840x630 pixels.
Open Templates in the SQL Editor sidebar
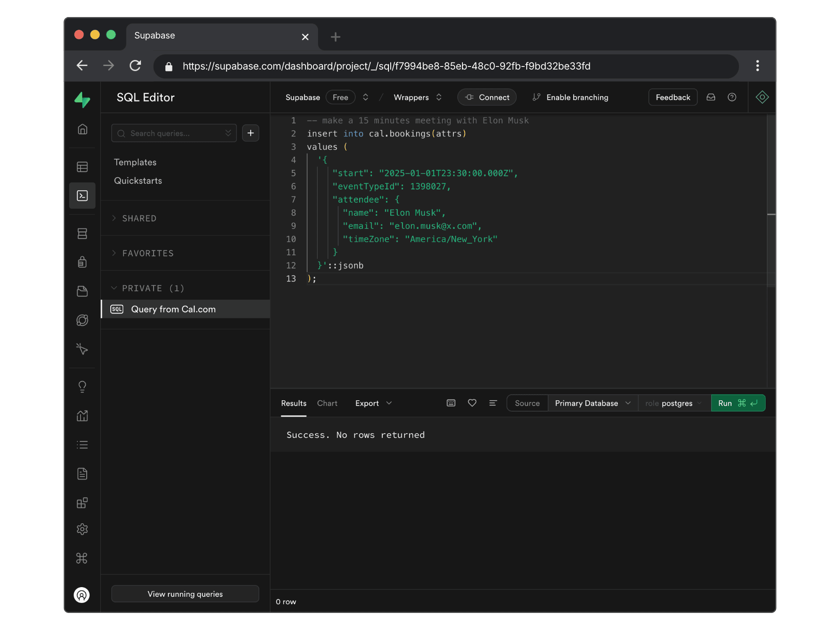(x=135, y=162)
